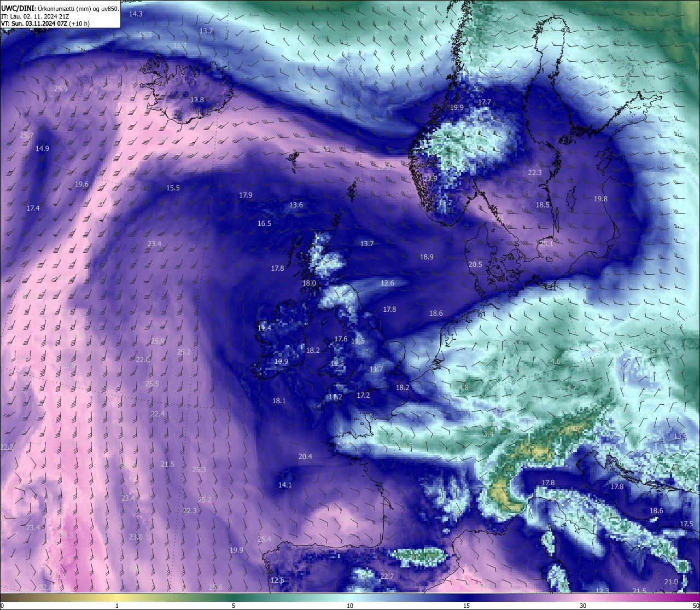Click the 12.8 value over Iceland
Screen dimensions: 700x610
click(197, 100)
